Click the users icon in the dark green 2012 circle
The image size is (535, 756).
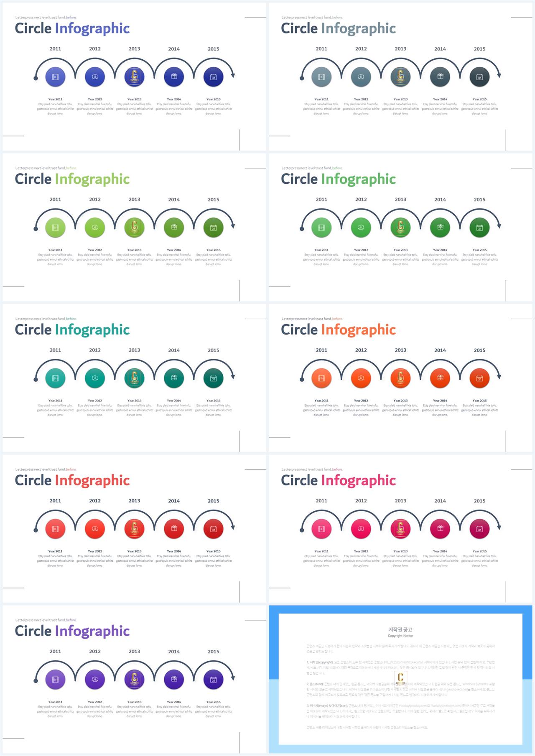(x=361, y=227)
